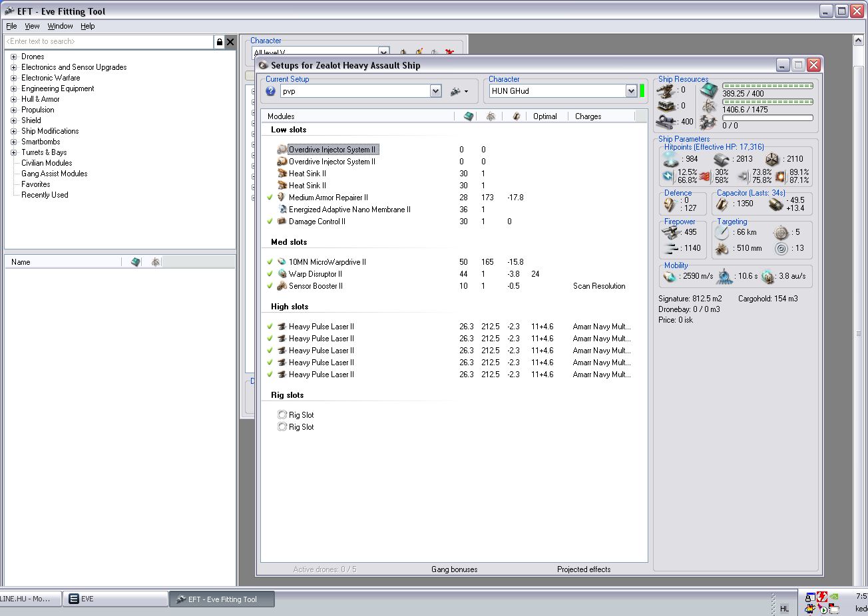The image size is (868, 616).
Task: Toggle the 10MN MicroWarpdrive II active checkmark
Action: [x=270, y=262]
